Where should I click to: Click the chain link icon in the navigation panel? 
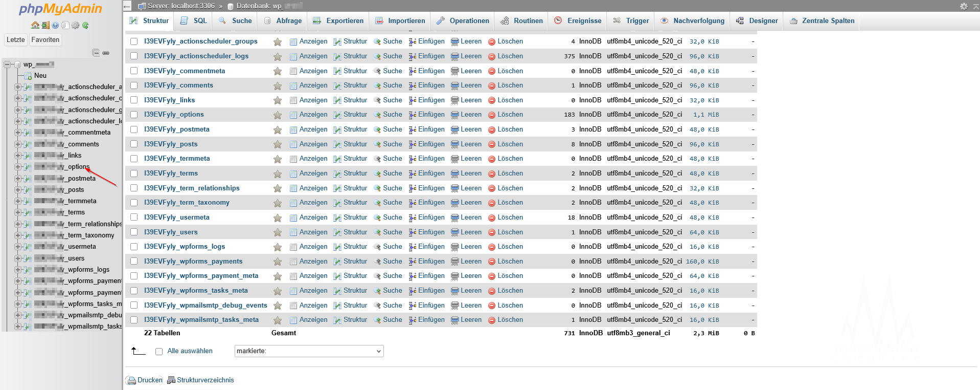coord(106,53)
